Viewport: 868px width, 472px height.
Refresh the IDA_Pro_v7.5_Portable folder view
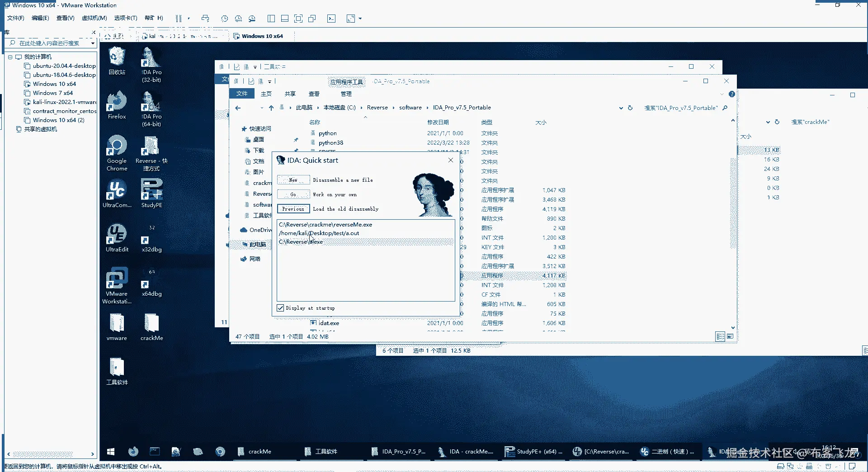630,108
